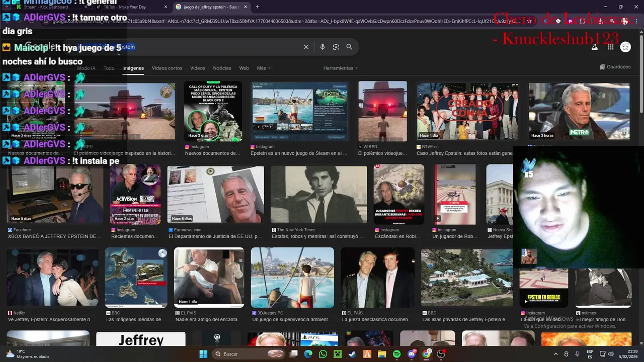Open the Windows Start menu
Viewport: 644px width, 362px height.
tap(203, 354)
